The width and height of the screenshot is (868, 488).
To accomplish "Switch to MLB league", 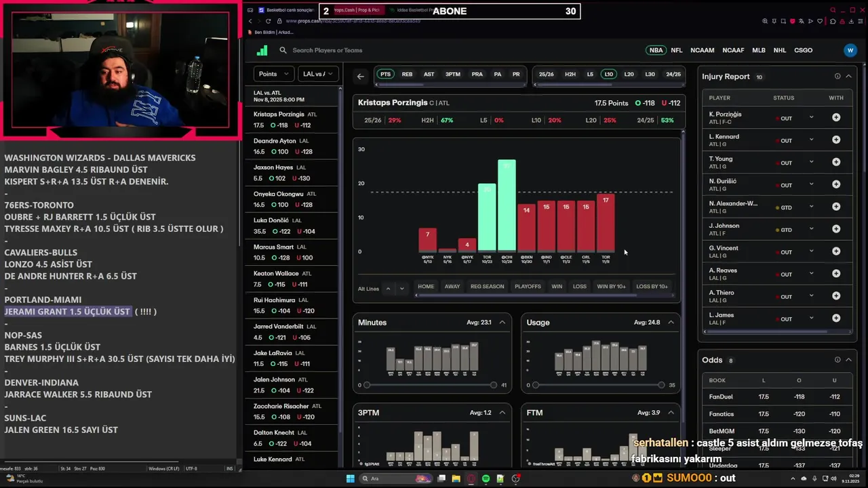I will pos(759,50).
